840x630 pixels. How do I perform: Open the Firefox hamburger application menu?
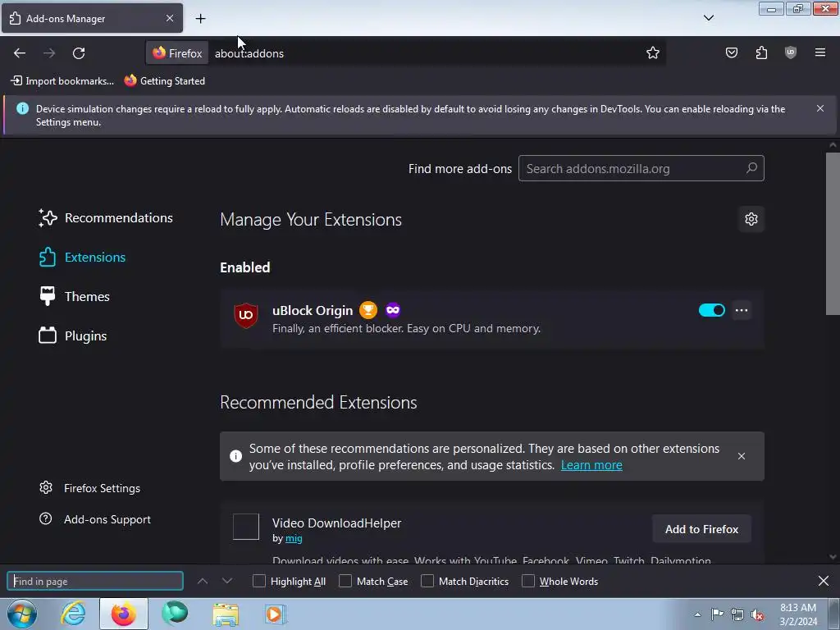click(820, 52)
